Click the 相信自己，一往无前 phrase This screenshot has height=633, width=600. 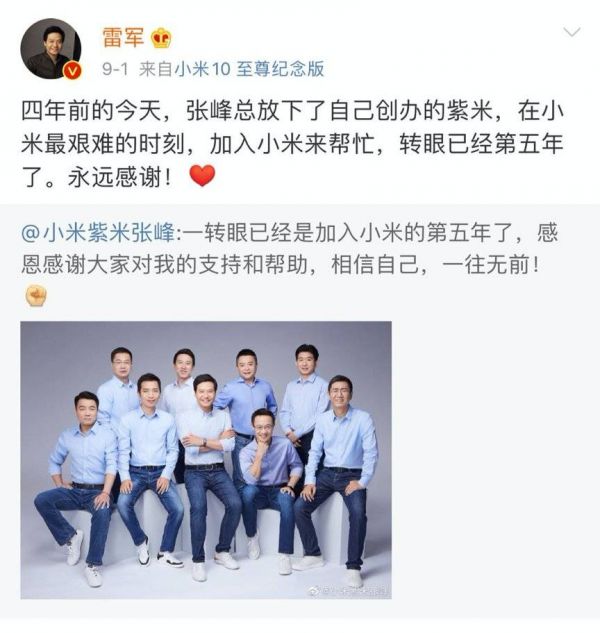coord(434,266)
